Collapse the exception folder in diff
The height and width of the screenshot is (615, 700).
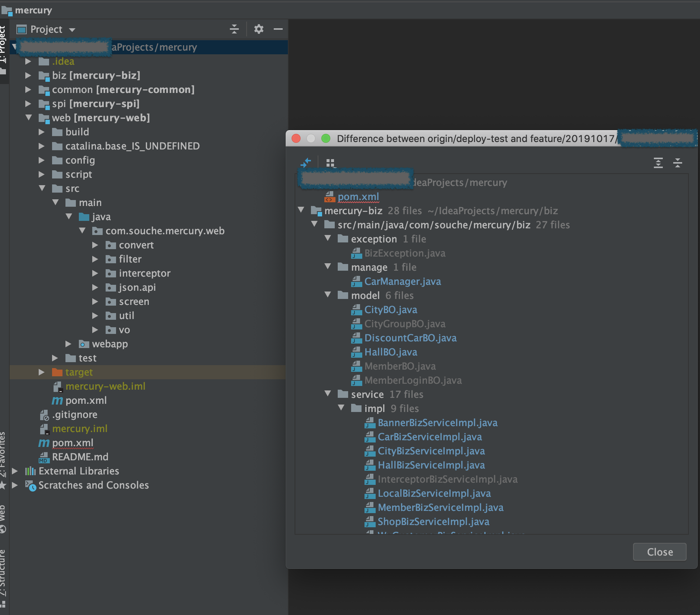[328, 238]
